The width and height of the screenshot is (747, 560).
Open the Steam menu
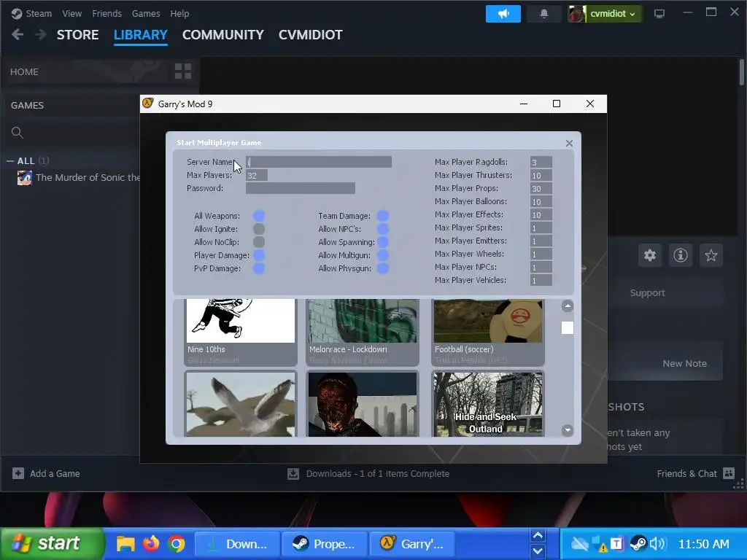(x=39, y=14)
